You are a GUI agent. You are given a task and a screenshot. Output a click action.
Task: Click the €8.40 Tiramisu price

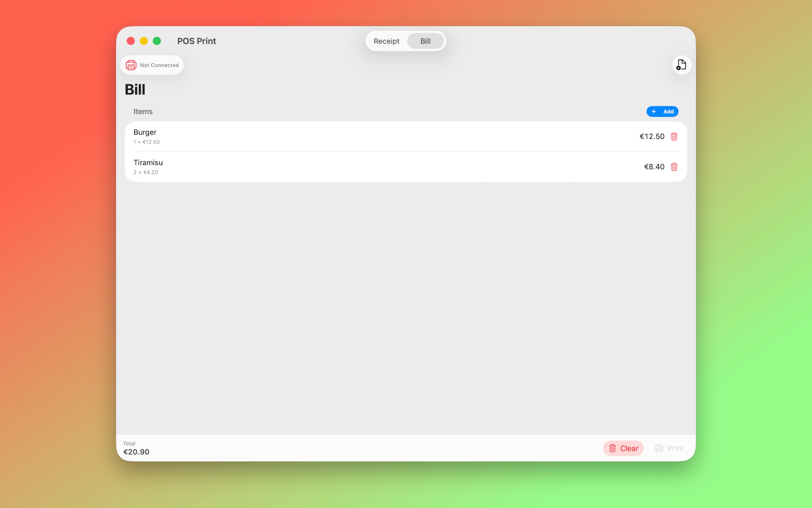654,167
